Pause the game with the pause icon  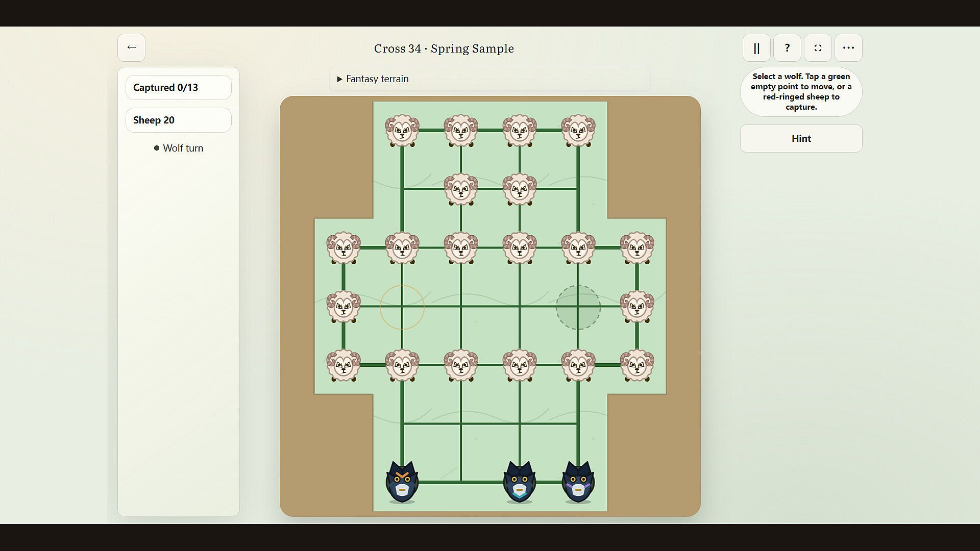point(756,47)
